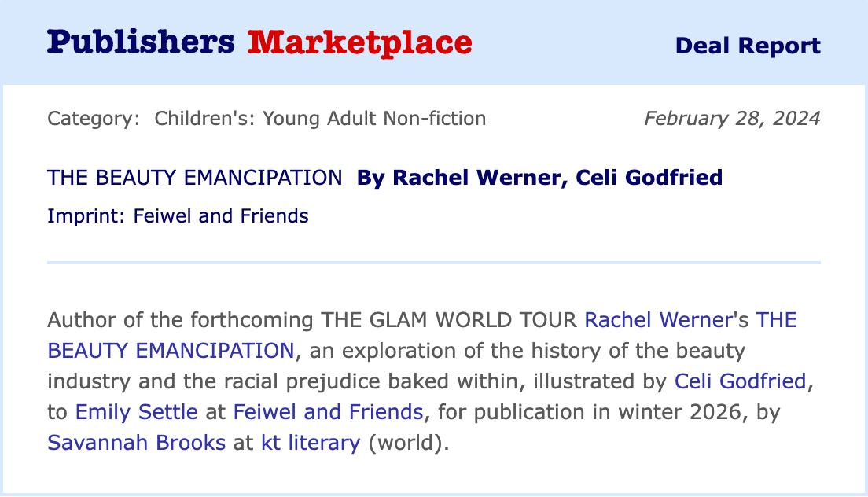Click THE GLAM WORLD TOUR text
Viewport: 868px width, 497px height.
pos(449,320)
